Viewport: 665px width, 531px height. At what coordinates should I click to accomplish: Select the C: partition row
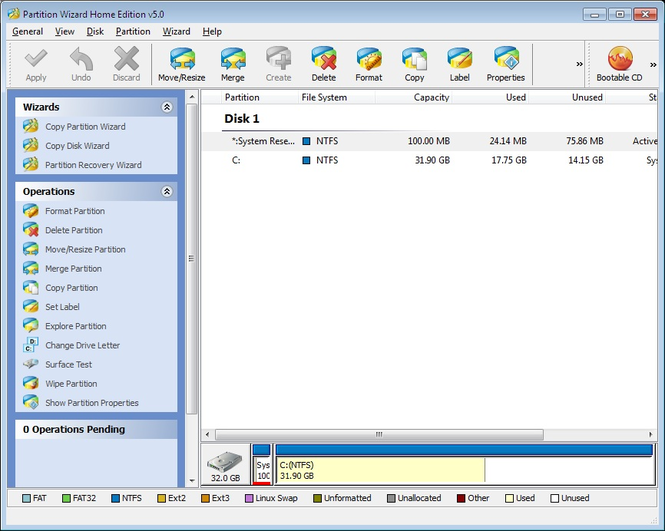pyautogui.click(x=429, y=160)
